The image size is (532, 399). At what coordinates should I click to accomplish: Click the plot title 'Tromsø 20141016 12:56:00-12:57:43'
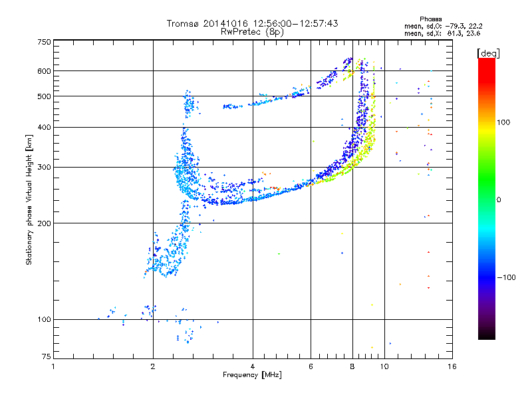[x=252, y=23]
